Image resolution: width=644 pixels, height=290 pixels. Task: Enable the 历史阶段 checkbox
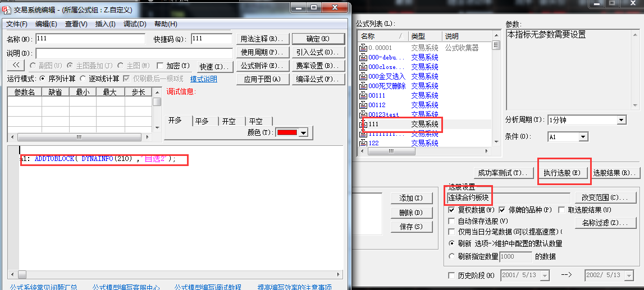[x=452, y=275]
